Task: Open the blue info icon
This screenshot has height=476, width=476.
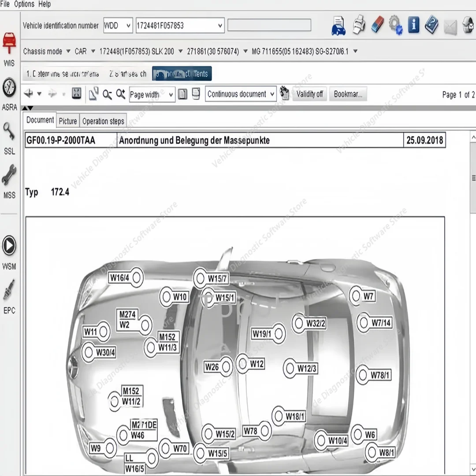Action: (x=413, y=25)
